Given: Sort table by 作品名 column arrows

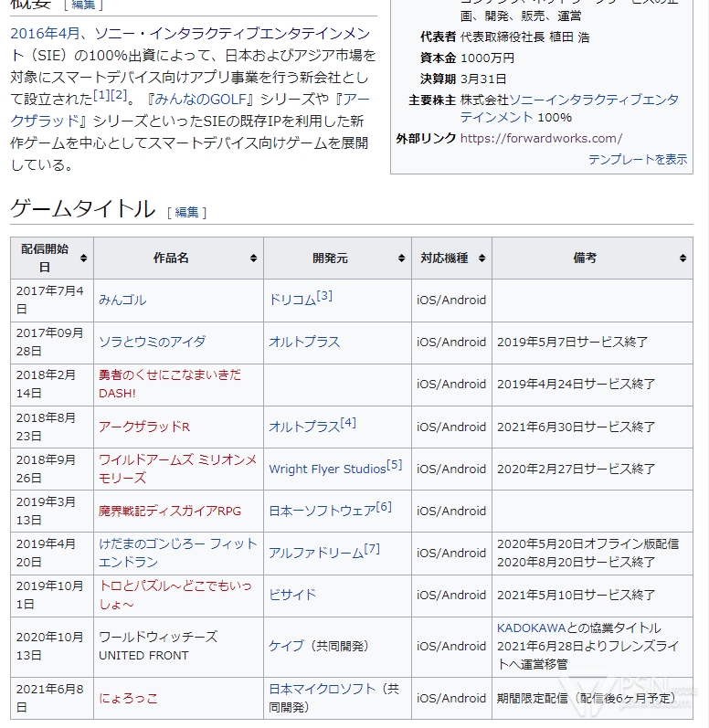Looking at the screenshot, I should coord(253,258).
